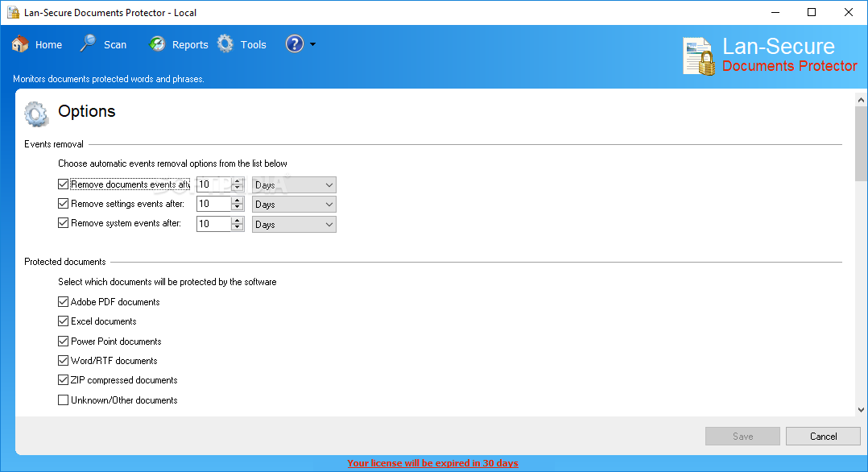Decrease documents events value with down arrow
The width and height of the screenshot is (868, 472).
tap(238, 188)
